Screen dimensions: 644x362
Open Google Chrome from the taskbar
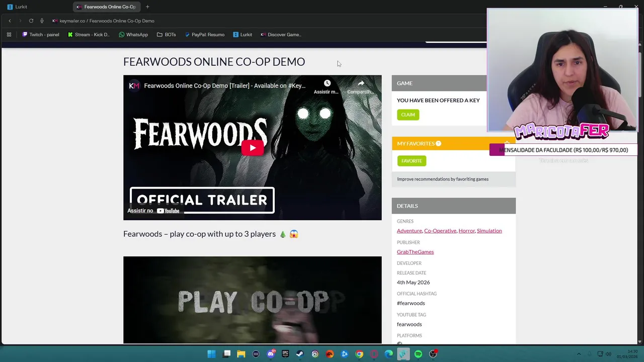pos(359,354)
